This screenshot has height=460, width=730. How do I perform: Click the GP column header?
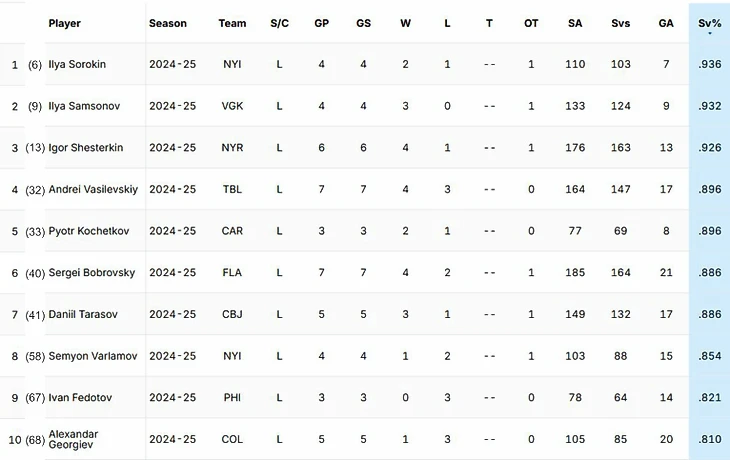322,23
